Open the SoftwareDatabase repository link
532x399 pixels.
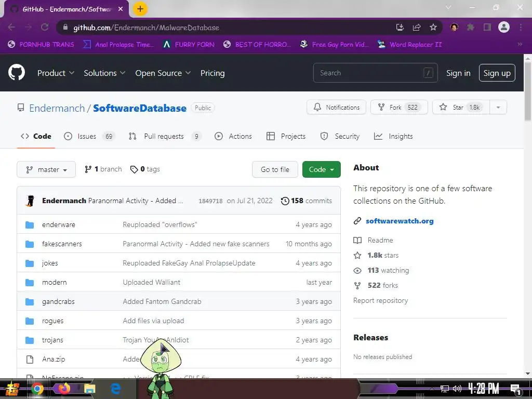pyautogui.click(x=139, y=108)
